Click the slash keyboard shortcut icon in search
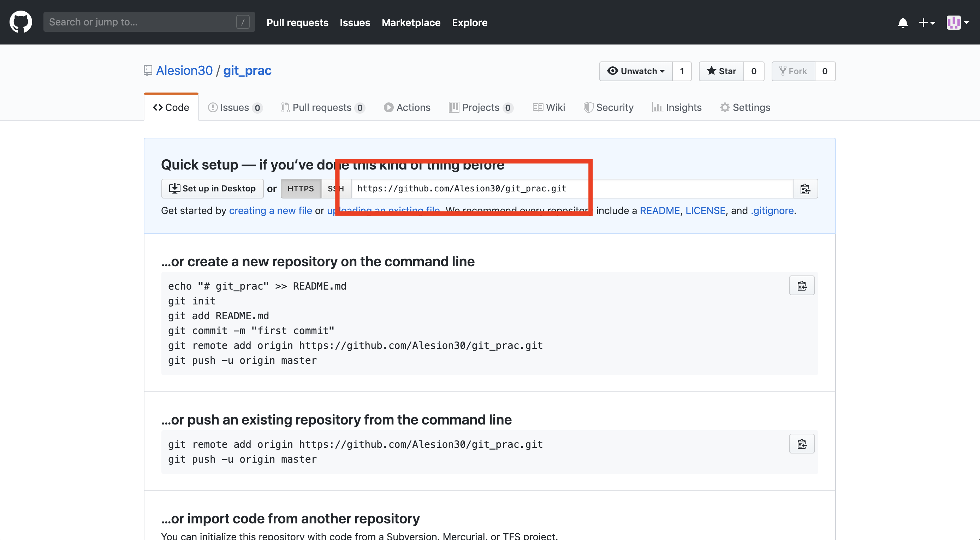The image size is (980, 540). click(x=243, y=22)
